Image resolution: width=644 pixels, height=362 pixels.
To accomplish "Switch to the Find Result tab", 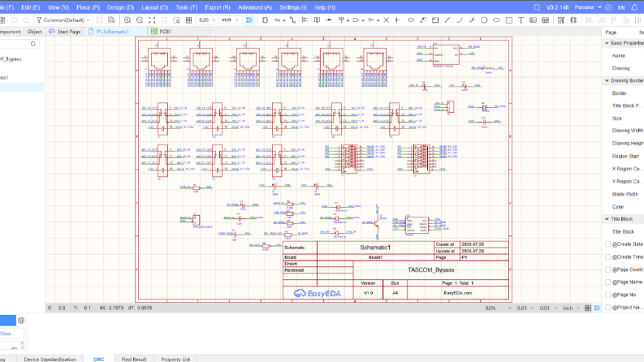I will [x=134, y=359].
